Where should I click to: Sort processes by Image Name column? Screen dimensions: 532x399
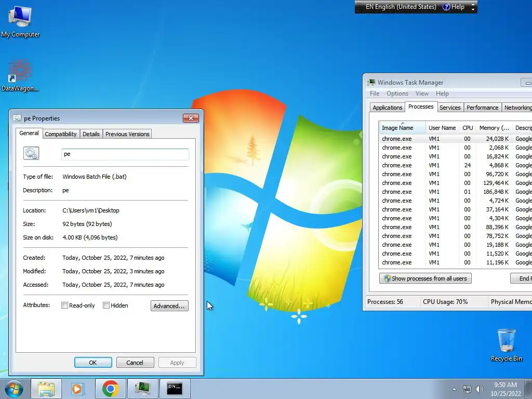[x=402, y=128]
